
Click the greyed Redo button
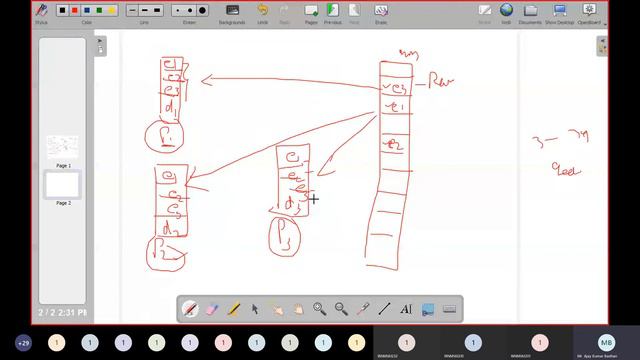point(284,13)
